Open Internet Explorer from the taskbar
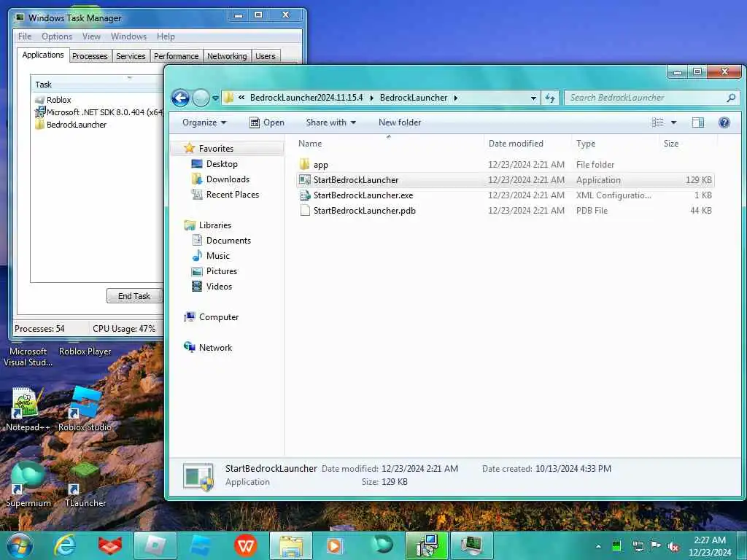This screenshot has height=560, width=747. [x=65, y=545]
